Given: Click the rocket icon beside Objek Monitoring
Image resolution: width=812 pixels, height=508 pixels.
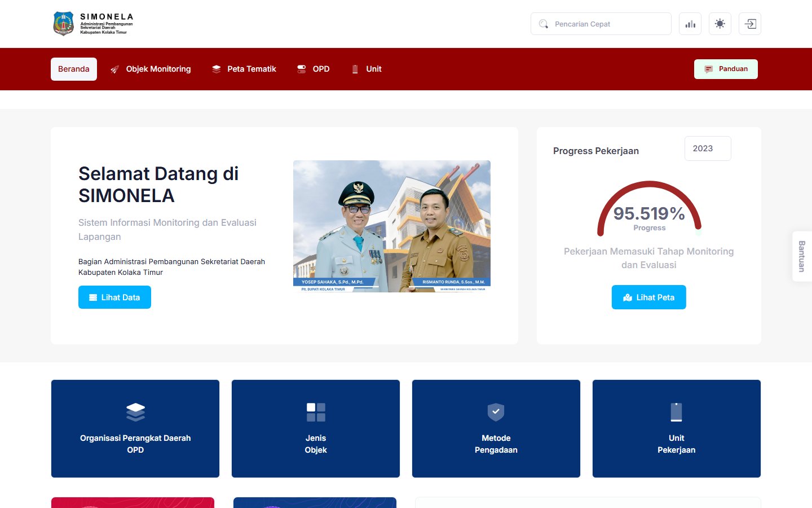Looking at the screenshot, I should pyautogui.click(x=114, y=69).
